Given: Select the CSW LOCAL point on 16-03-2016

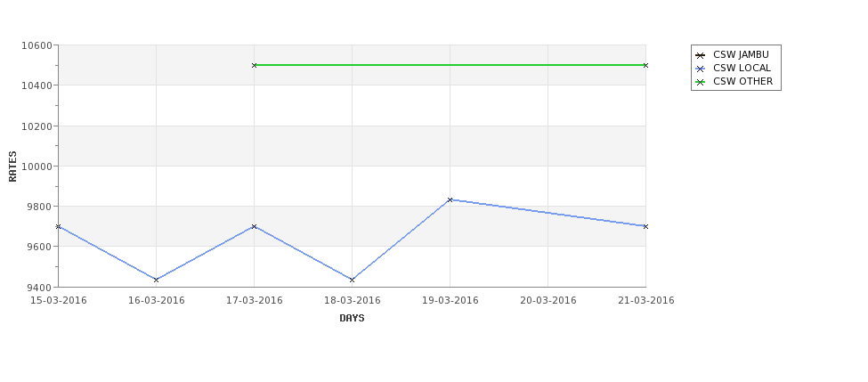Looking at the screenshot, I should 156,280.
